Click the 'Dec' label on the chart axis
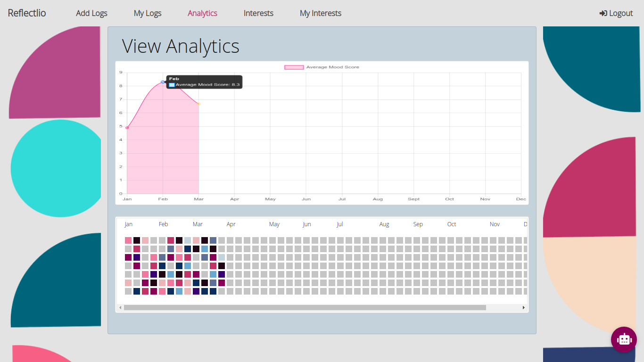The width and height of the screenshot is (644, 362). (x=521, y=199)
